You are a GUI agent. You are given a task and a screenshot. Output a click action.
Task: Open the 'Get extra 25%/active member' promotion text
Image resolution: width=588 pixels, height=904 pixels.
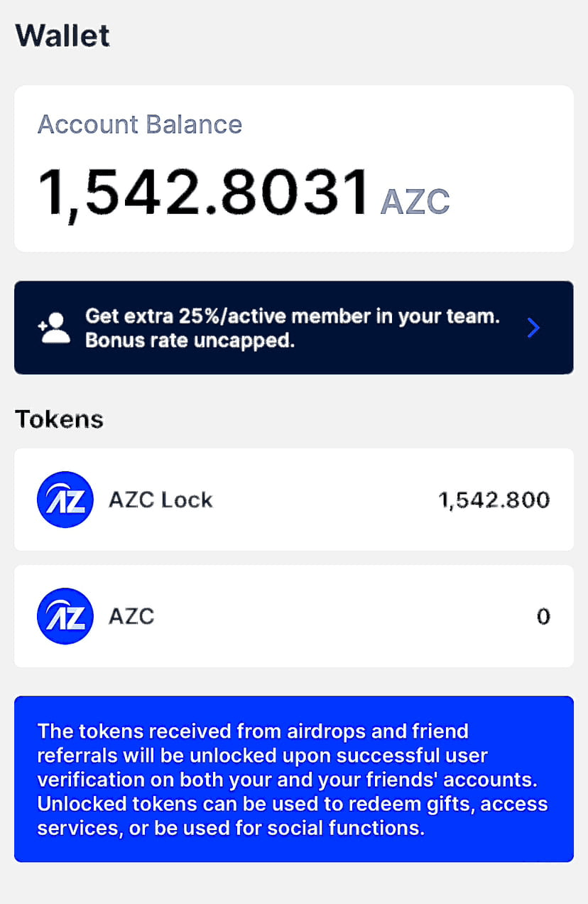point(292,316)
